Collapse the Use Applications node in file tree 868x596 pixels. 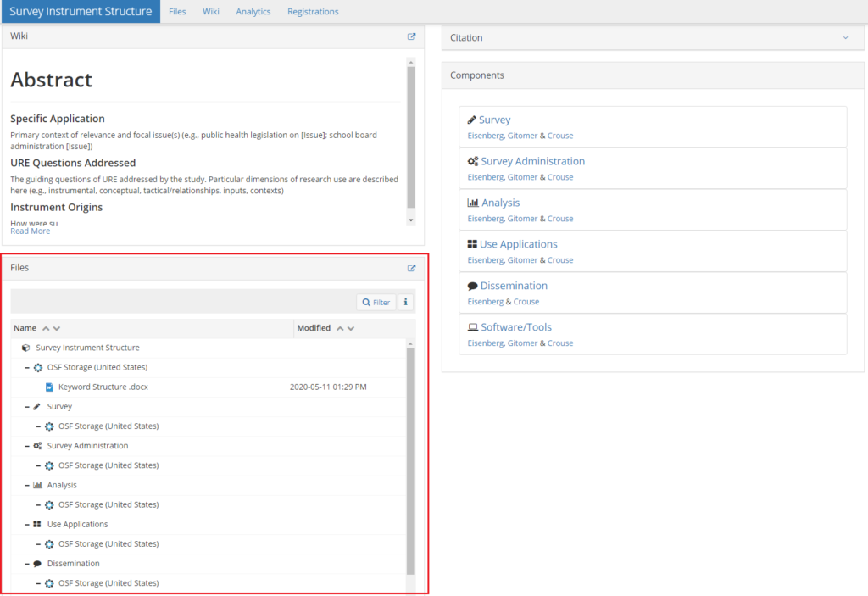26,524
